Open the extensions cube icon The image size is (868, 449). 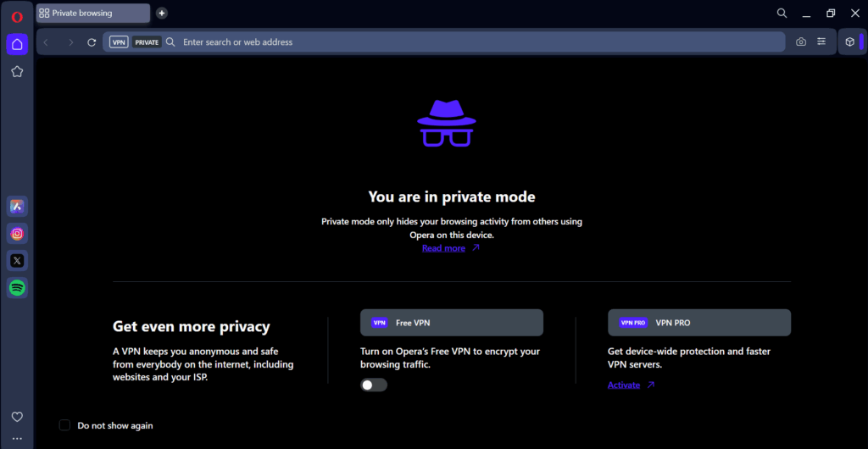pyautogui.click(x=849, y=42)
